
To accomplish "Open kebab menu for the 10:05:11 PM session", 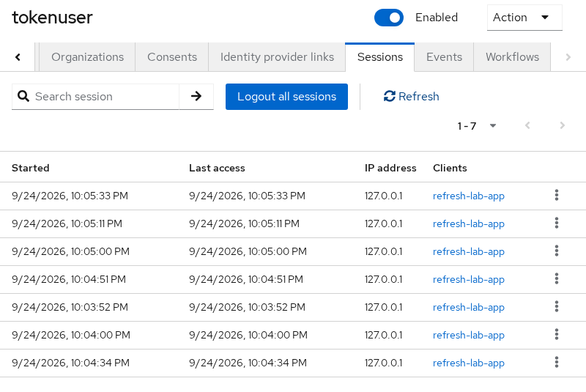I will tap(557, 223).
